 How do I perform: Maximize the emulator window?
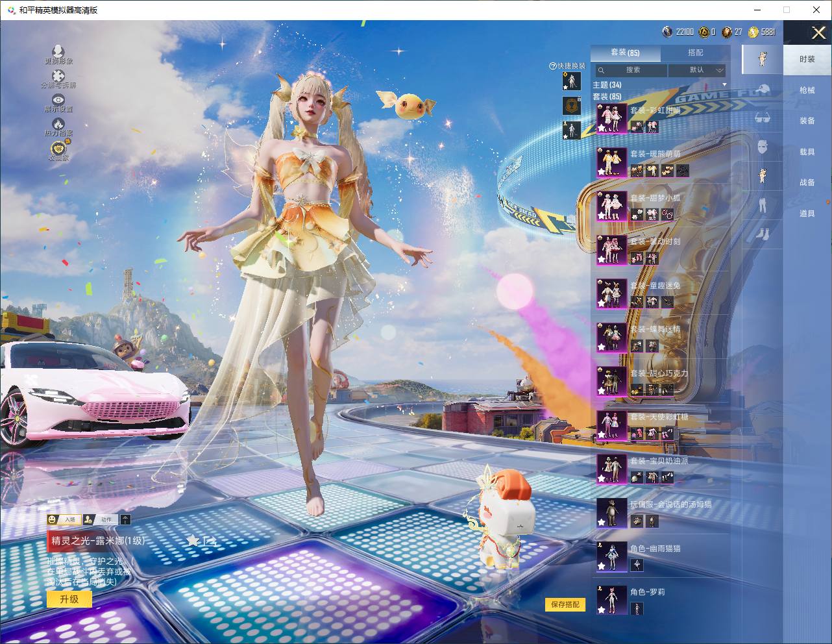[x=787, y=10]
